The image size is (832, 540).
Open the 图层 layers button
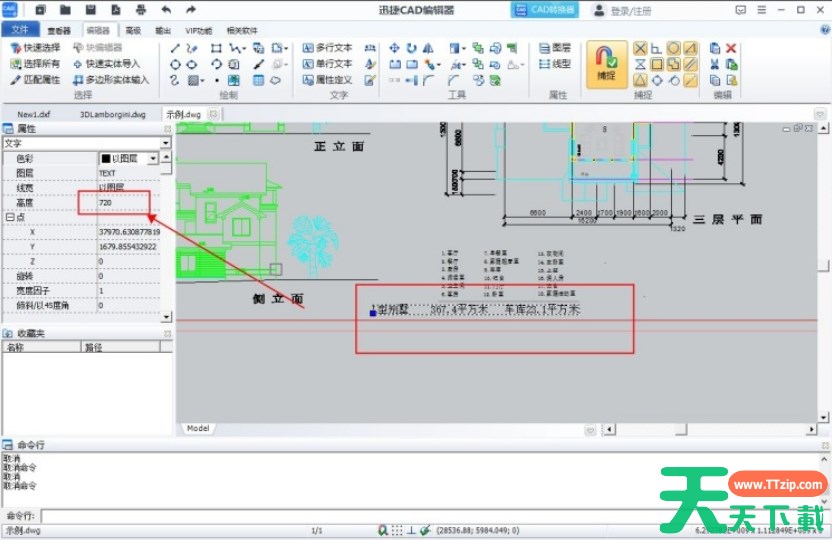555,48
